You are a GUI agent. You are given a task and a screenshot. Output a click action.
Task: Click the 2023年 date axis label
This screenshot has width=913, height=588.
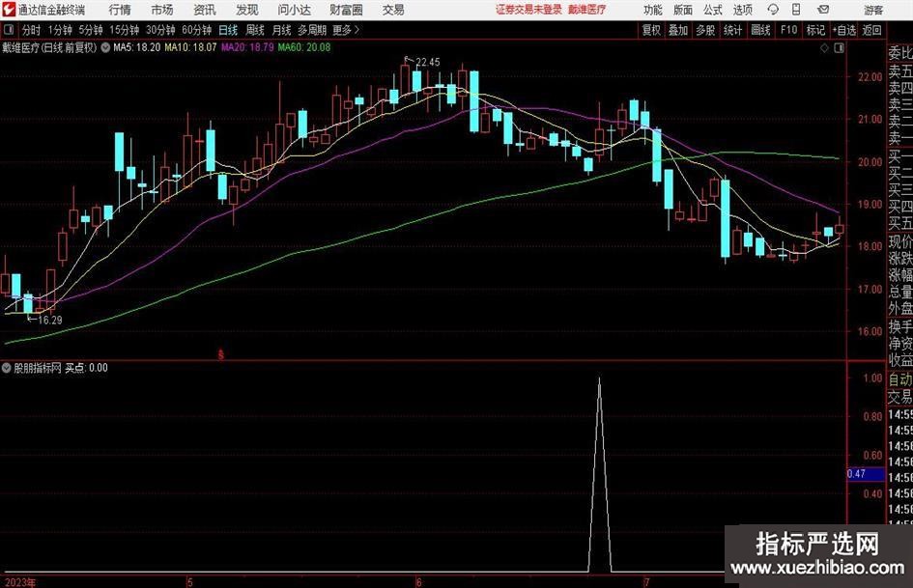(x=19, y=582)
